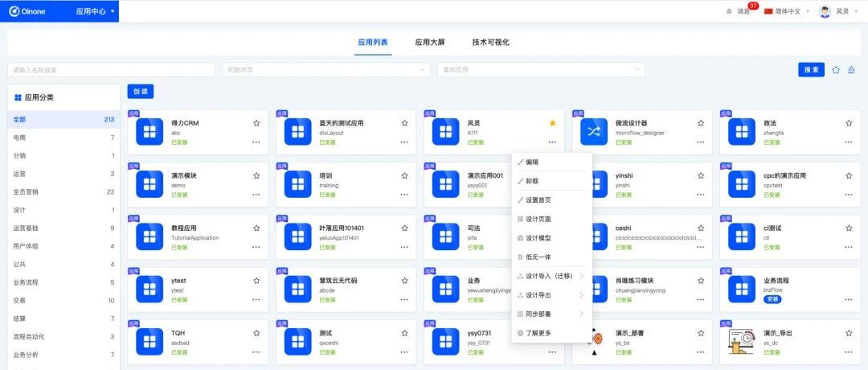The width and height of the screenshot is (868, 370).
Task: Choose 设计模型 in the context menu
Action: [551, 238]
